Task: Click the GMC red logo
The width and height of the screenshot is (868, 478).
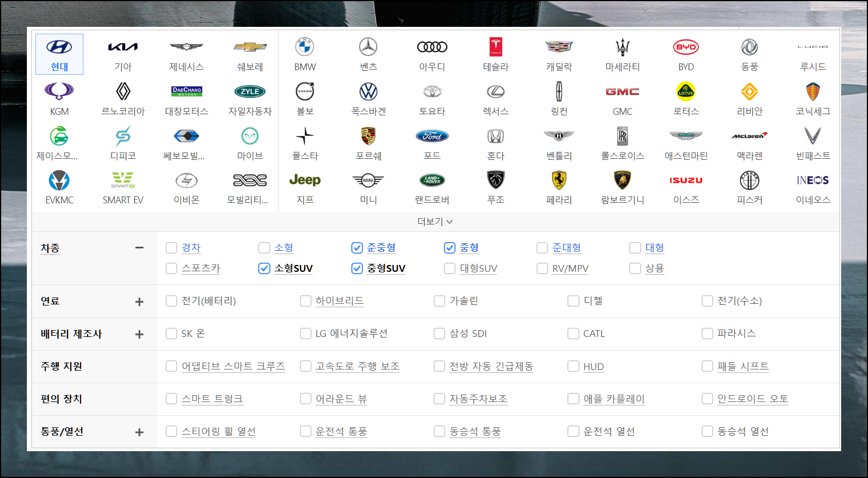Action: point(622,91)
